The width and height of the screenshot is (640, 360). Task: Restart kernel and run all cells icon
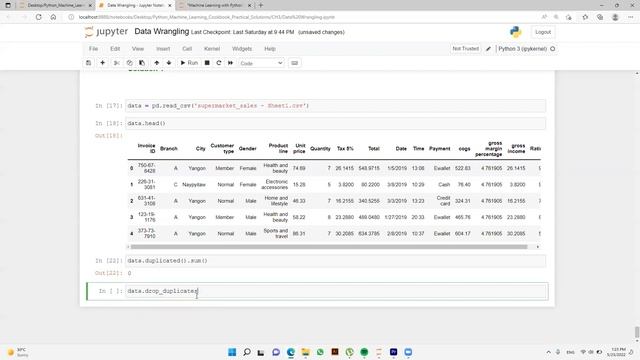coord(231,63)
